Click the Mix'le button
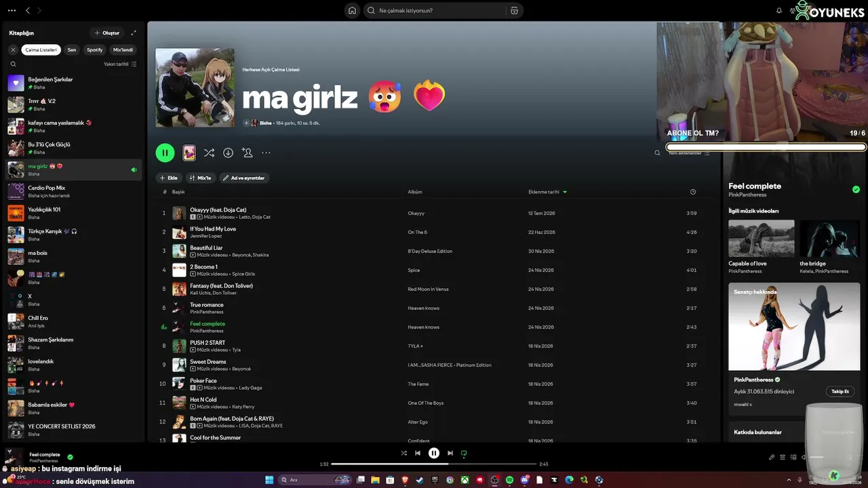868x488 pixels. [x=201, y=178]
